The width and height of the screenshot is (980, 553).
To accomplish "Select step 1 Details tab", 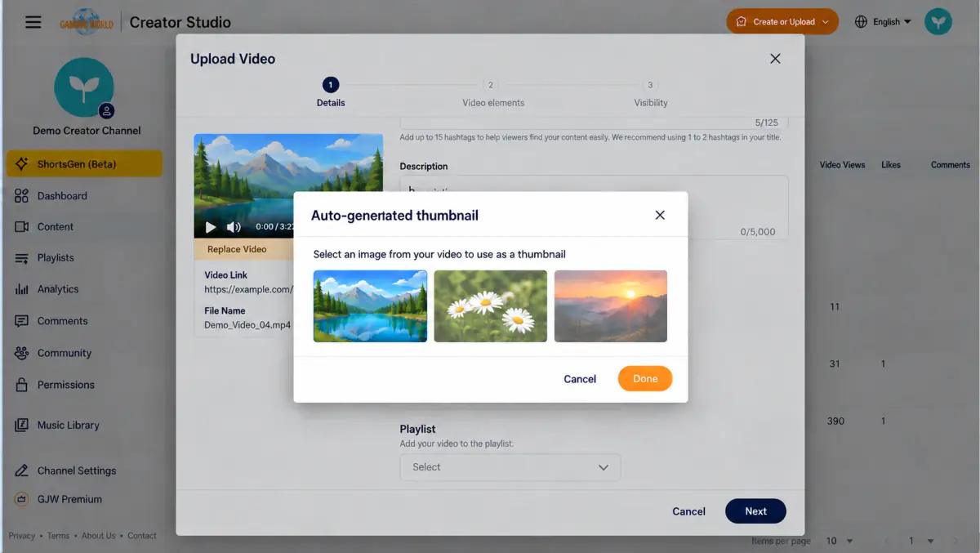I will pos(331,93).
